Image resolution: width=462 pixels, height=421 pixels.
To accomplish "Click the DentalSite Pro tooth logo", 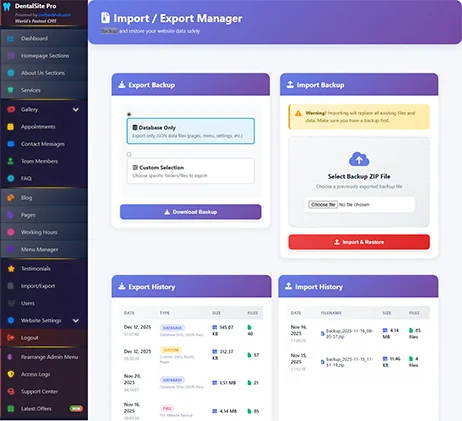I will pyautogui.click(x=7, y=7).
